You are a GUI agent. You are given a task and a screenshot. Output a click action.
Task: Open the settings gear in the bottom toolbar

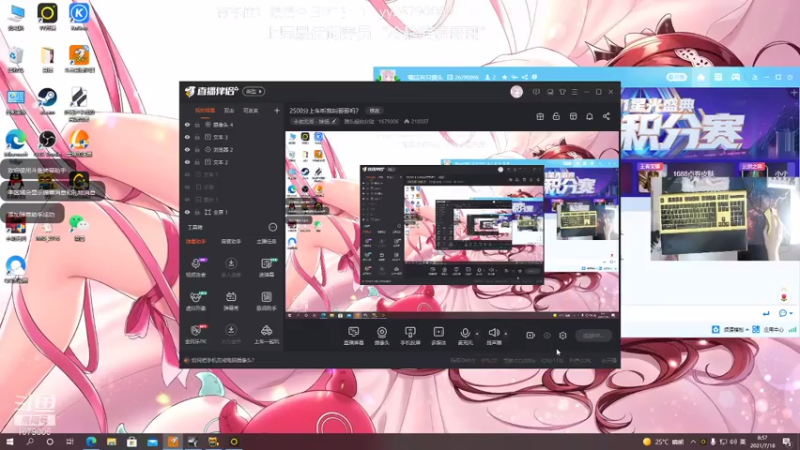pos(563,335)
